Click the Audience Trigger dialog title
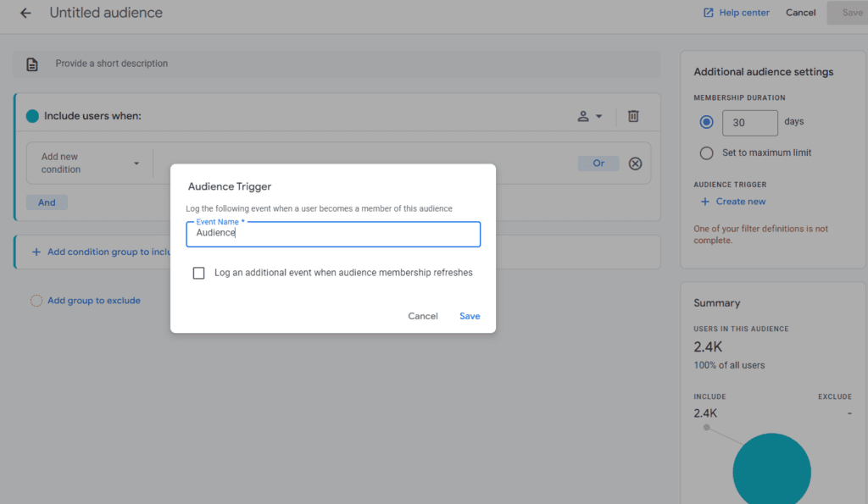868x504 pixels. click(x=229, y=186)
